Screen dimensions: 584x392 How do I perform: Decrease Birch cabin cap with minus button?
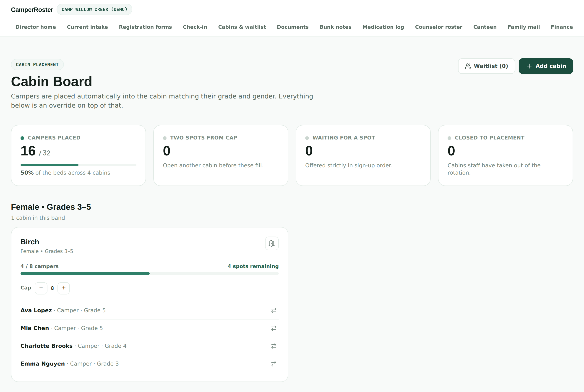click(x=41, y=288)
